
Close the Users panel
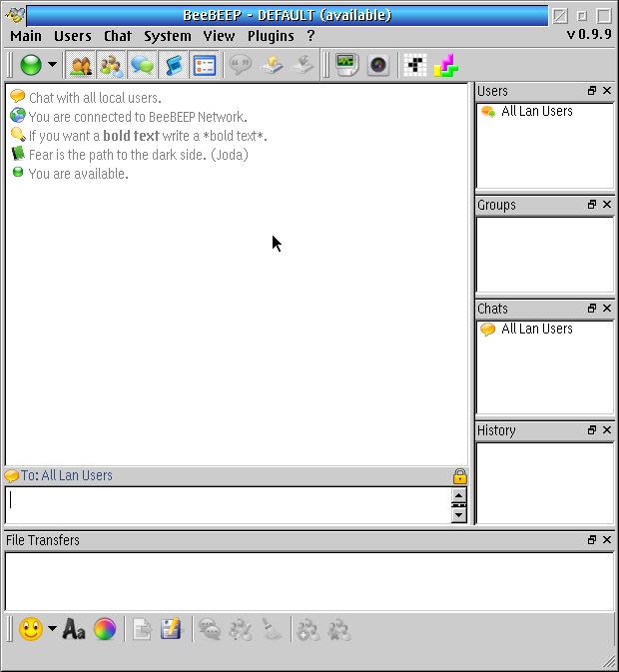click(607, 91)
